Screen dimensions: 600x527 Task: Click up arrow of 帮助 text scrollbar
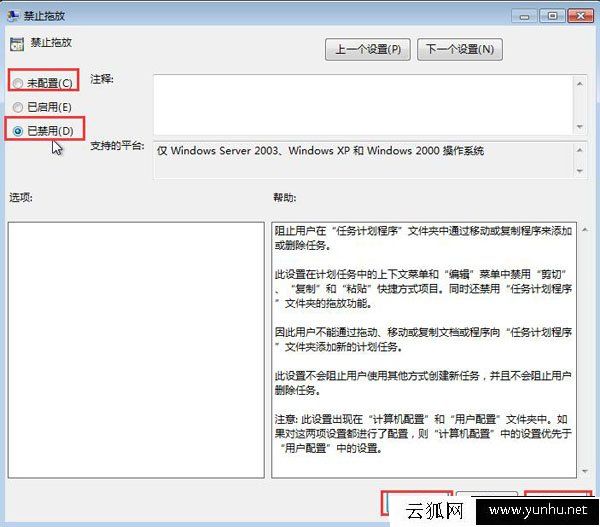coord(585,230)
